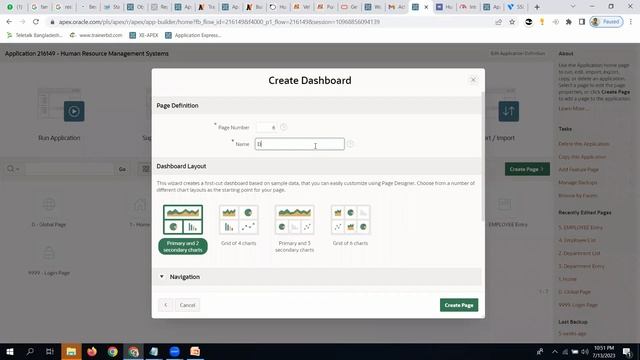Screen dimensions: 640x360
Task: Open a new browser tab
Action: [x=537, y=7]
